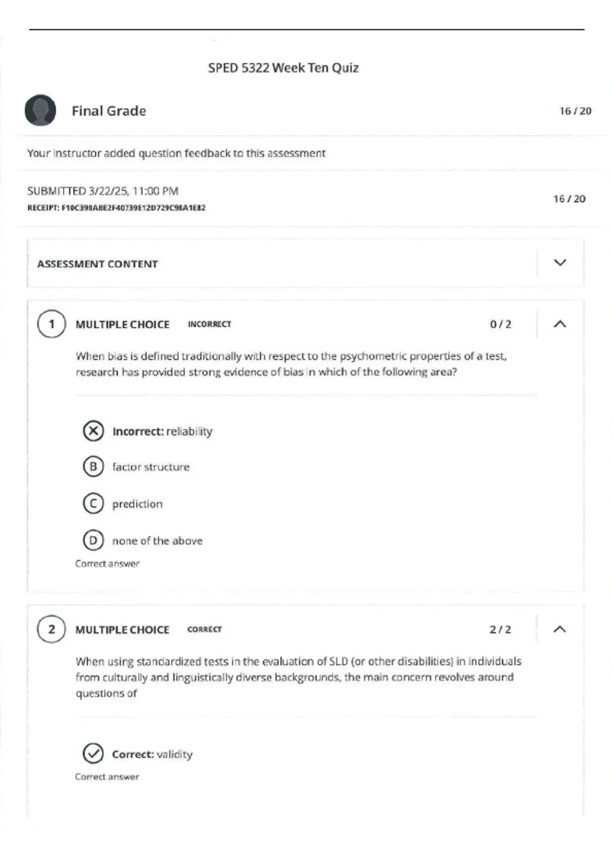Click the submission receipt code
Image resolution: width=613 pixels, height=868 pixels.
point(116,208)
